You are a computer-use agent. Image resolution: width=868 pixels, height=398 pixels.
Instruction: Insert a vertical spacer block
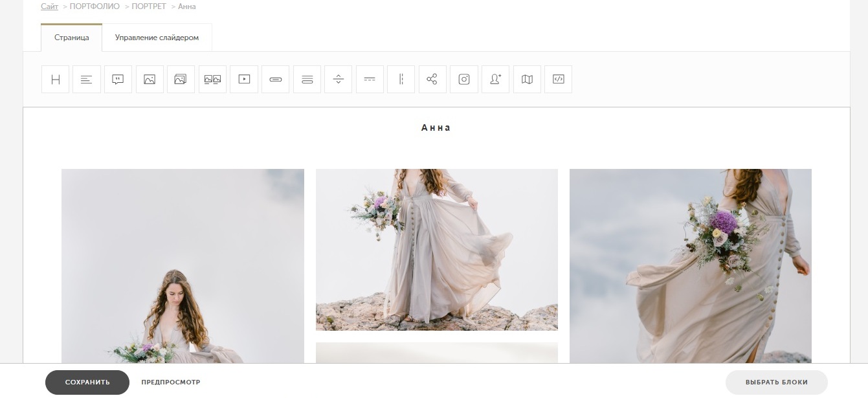(338, 80)
